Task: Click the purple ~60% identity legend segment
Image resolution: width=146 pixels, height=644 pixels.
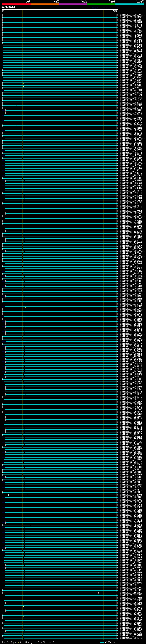Action: [73, 4]
